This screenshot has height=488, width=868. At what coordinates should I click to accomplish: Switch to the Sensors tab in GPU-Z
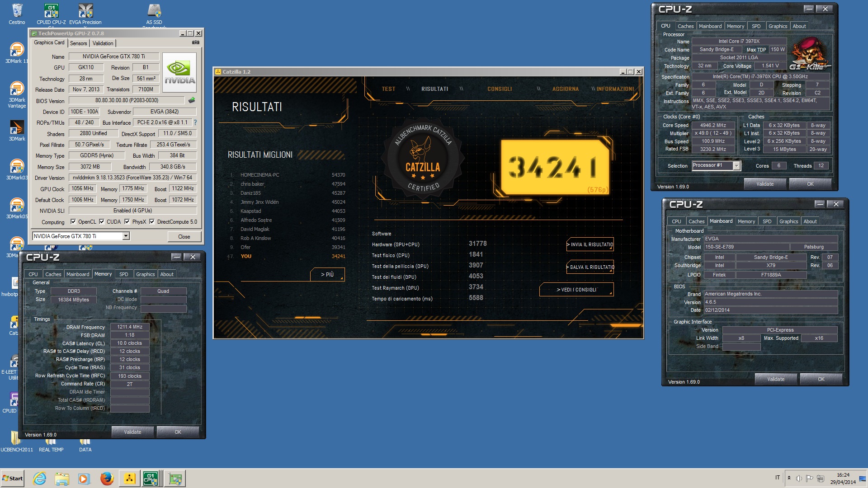78,43
